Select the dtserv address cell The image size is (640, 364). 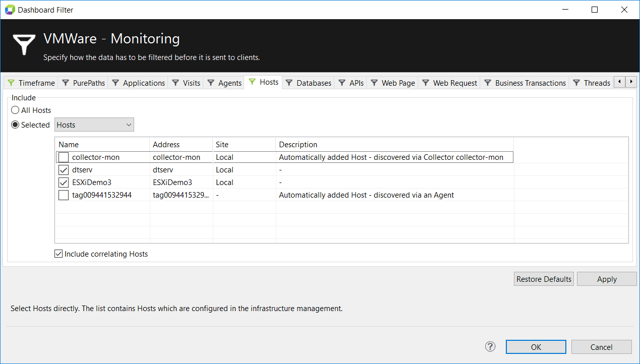(x=182, y=170)
